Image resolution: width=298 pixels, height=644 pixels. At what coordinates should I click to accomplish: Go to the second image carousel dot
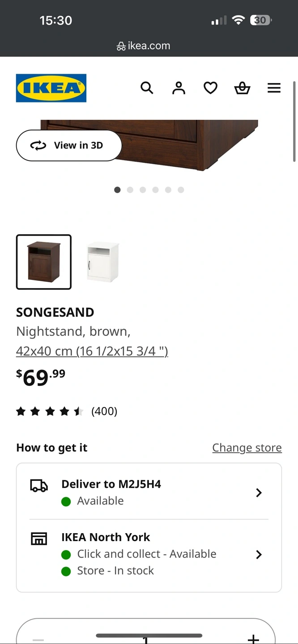click(130, 190)
